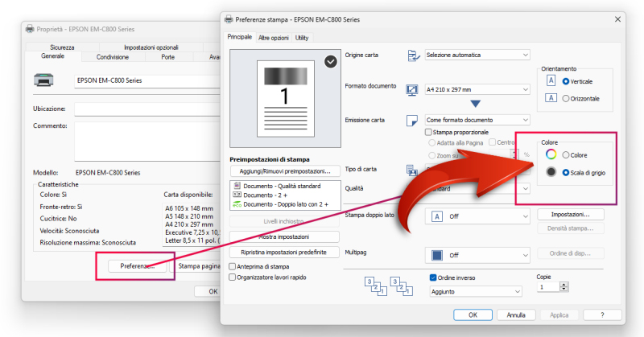The width and height of the screenshot is (644, 337).
Task: Click the Ubicazione text field
Action: [x=147, y=109]
